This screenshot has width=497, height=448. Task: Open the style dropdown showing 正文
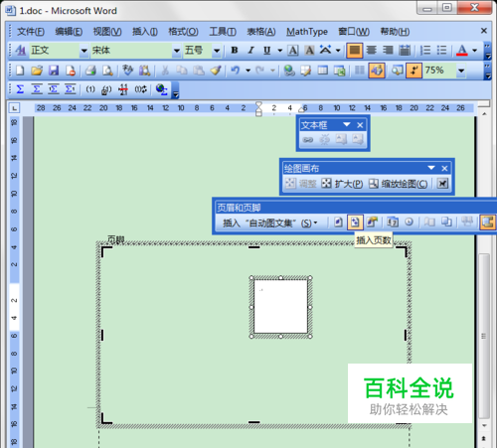83,51
